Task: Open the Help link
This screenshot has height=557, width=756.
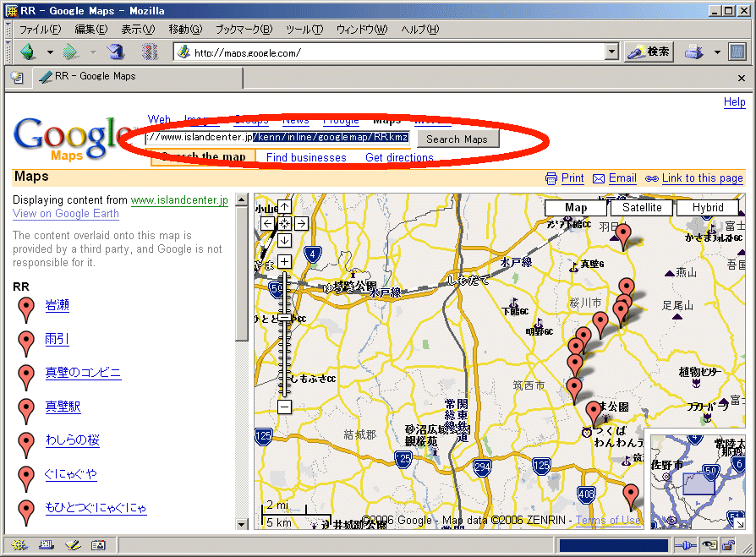Action: pos(734,101)
